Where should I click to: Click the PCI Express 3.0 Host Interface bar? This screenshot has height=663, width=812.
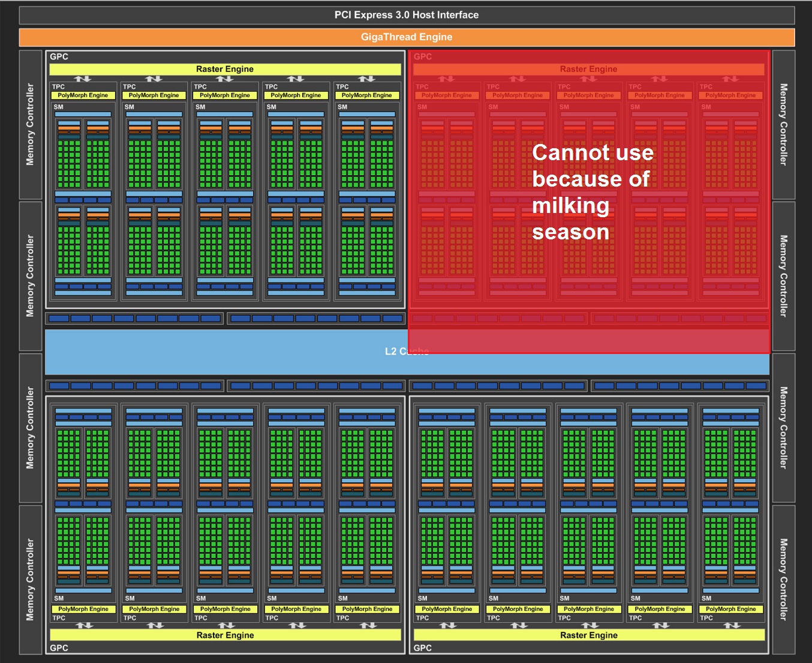point(407,15)
